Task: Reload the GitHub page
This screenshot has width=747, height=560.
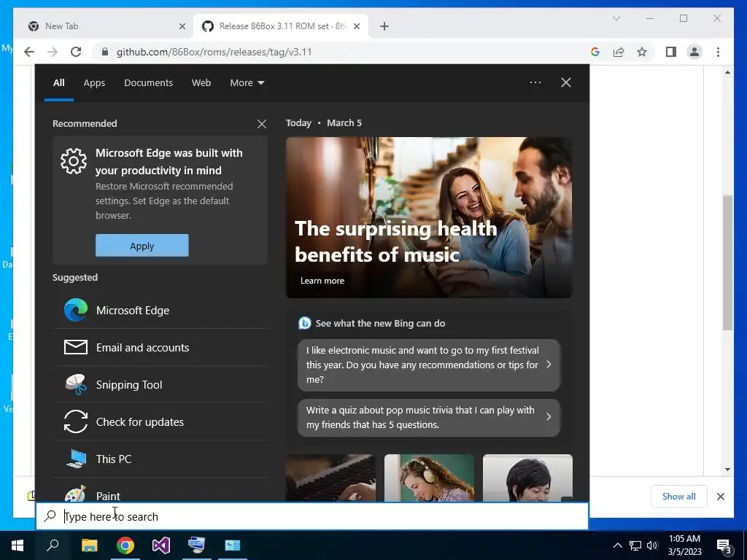Action: pos(76,52)
